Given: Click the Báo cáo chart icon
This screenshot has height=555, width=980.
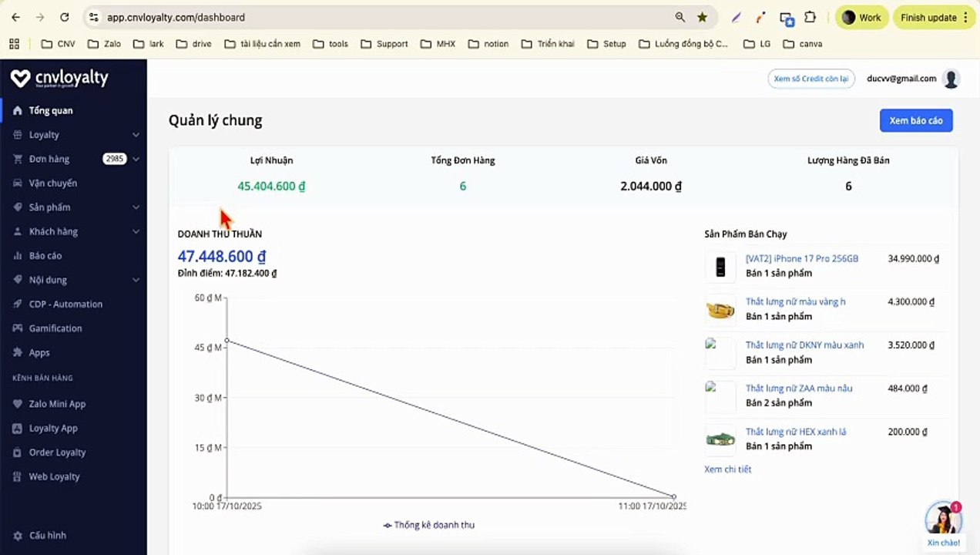Looking at the screenshot, I should (x=18, y=256).
